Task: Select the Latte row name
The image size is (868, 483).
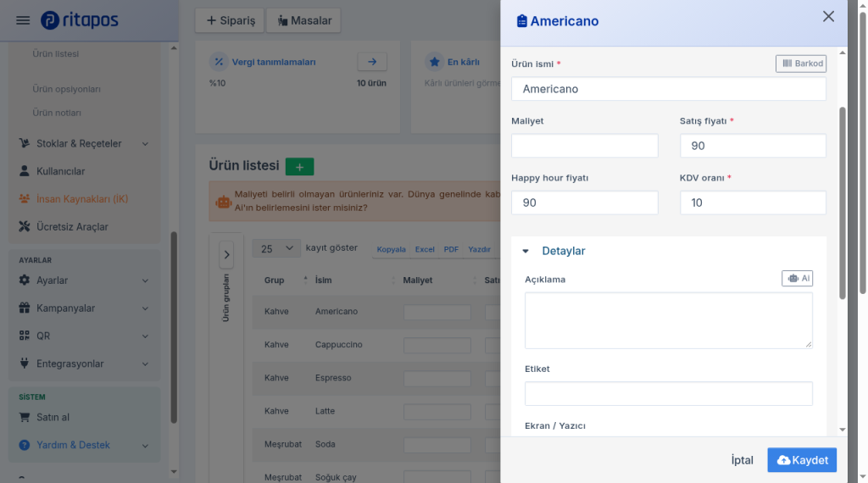Action: pyautogui.click(x=325, y=411)
